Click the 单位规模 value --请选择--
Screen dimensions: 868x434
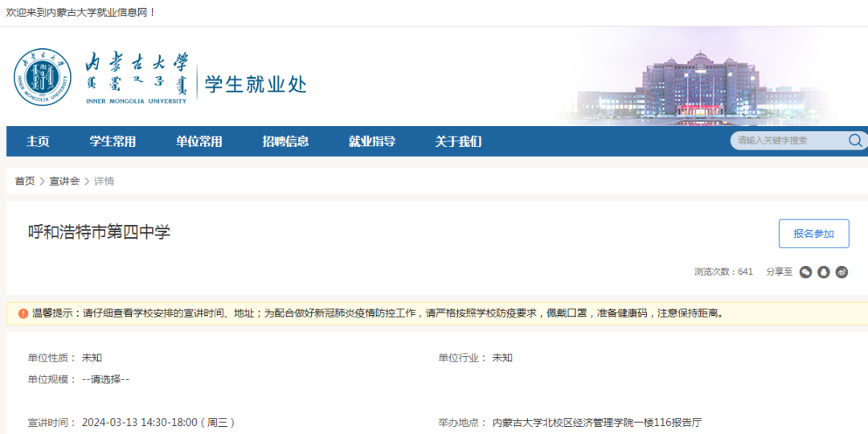click(106, 379)
